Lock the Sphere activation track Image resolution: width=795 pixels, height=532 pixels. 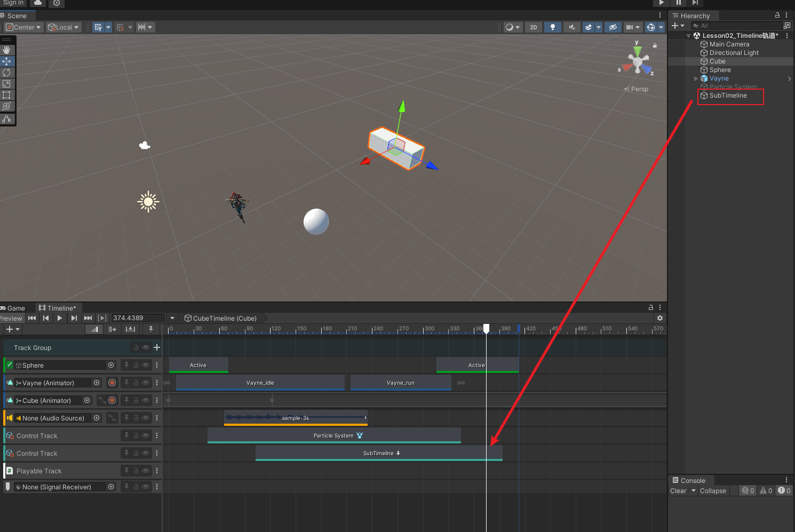click(x=136, y=365)
